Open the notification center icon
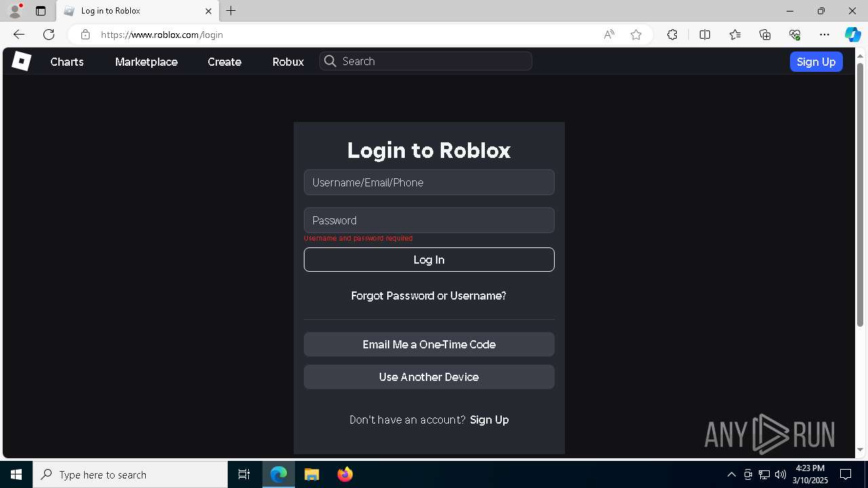868x488 pixels. point(846,474)
